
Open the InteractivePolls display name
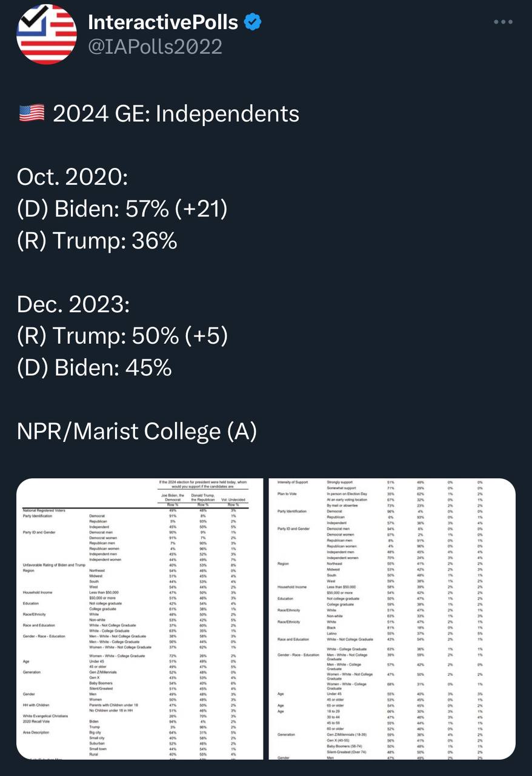[x=163, y=22]
